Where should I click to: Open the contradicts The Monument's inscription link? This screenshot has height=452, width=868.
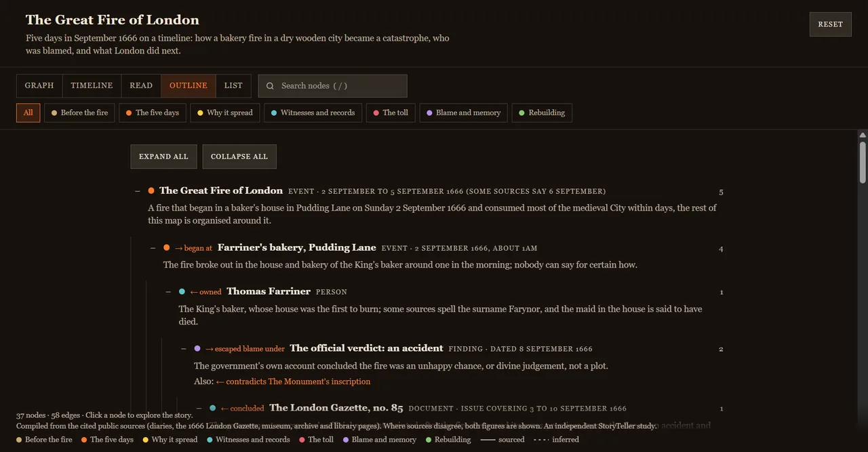point(293,382)
